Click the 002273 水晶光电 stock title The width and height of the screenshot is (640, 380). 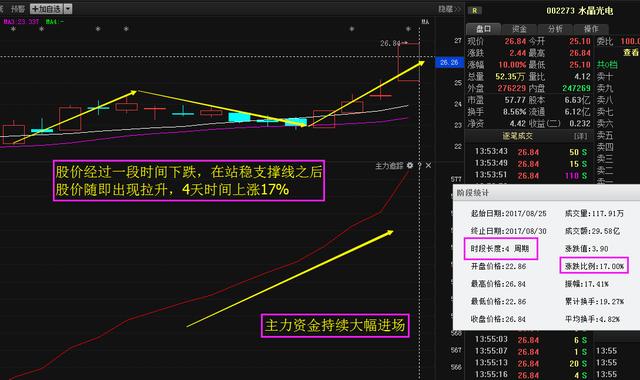(x=580, y=11)
